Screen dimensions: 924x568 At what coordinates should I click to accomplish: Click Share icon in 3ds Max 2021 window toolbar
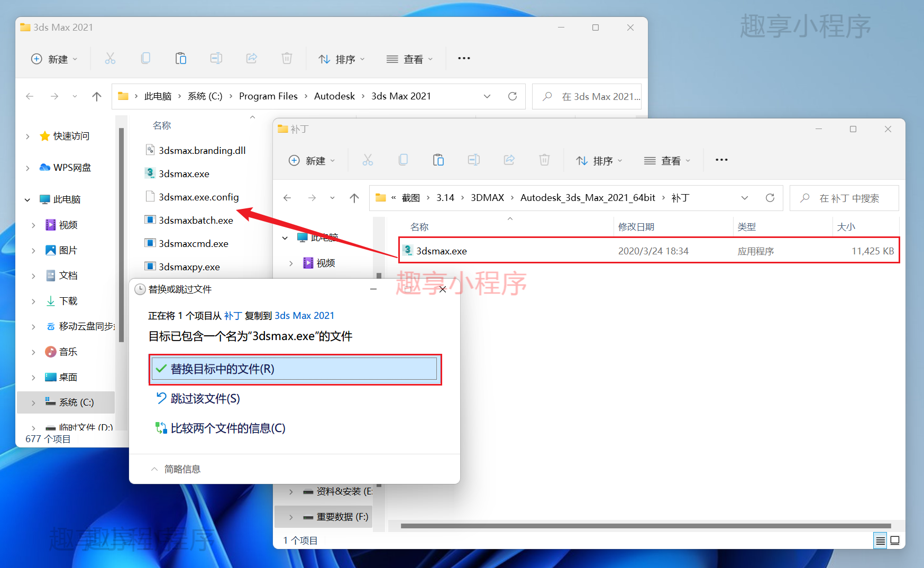tap(252, 59)
